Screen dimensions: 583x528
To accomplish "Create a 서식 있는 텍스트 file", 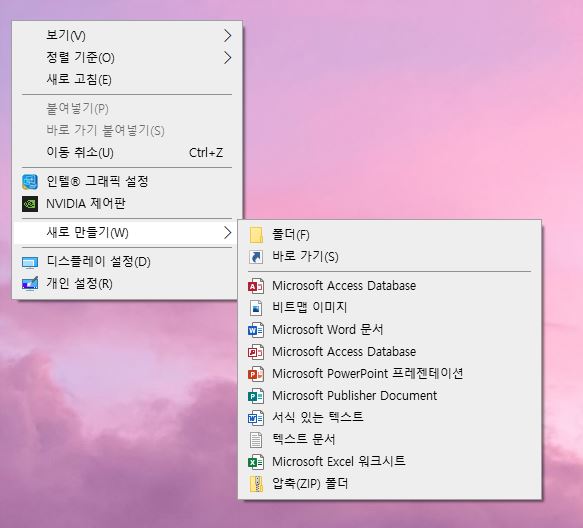I will [x=390, y=418].
